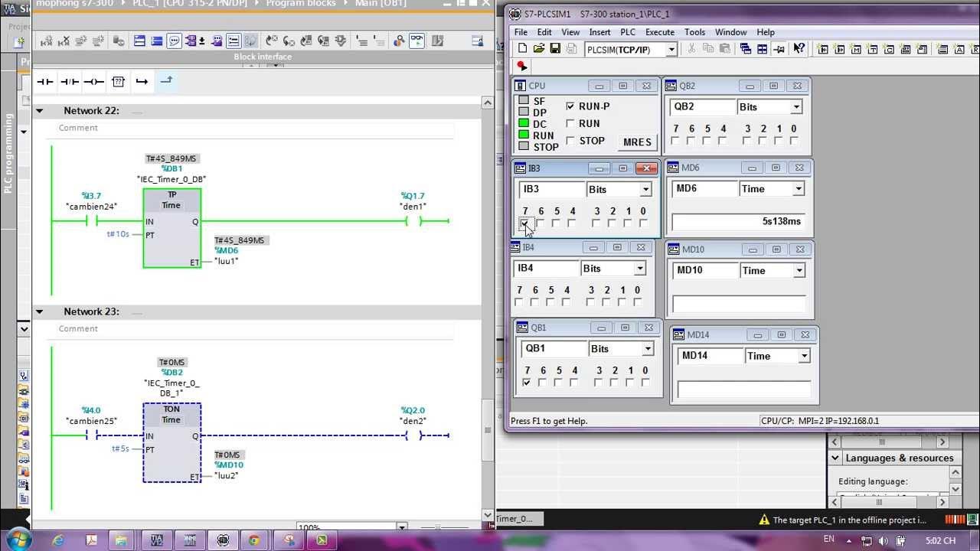This screenshot has width=980, height=551.
Task: Select the open branch tool
Action: [142, 81]
